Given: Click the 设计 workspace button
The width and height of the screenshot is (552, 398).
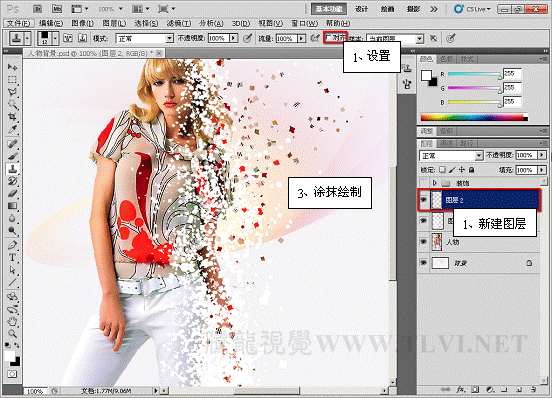Looking at the screenshot, I should coord(361,9).
